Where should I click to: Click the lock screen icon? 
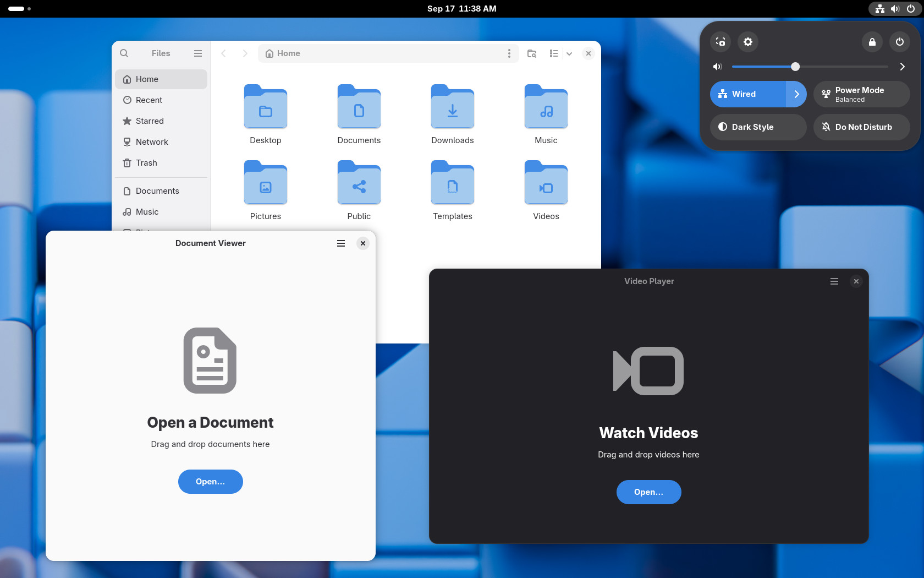872,42
